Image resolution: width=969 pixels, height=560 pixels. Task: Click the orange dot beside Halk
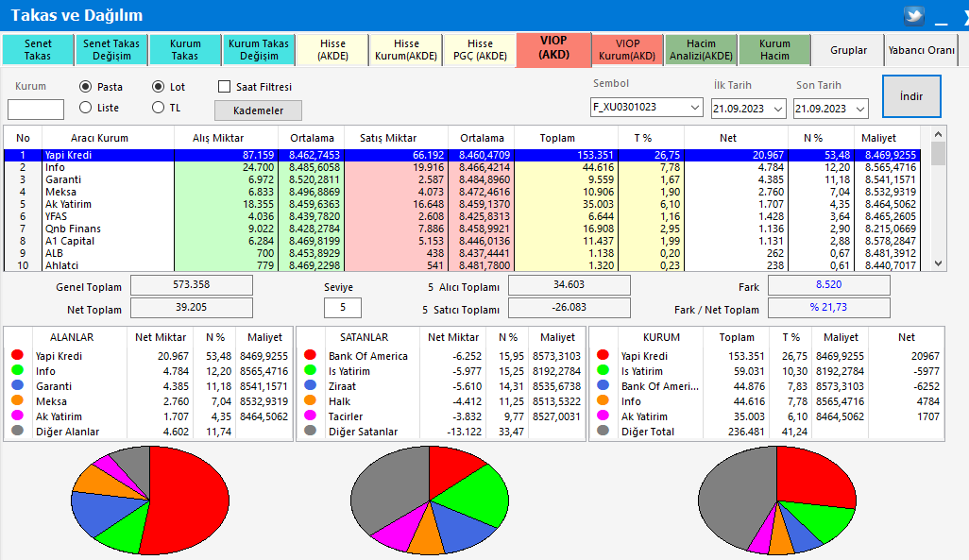(310, 400)
